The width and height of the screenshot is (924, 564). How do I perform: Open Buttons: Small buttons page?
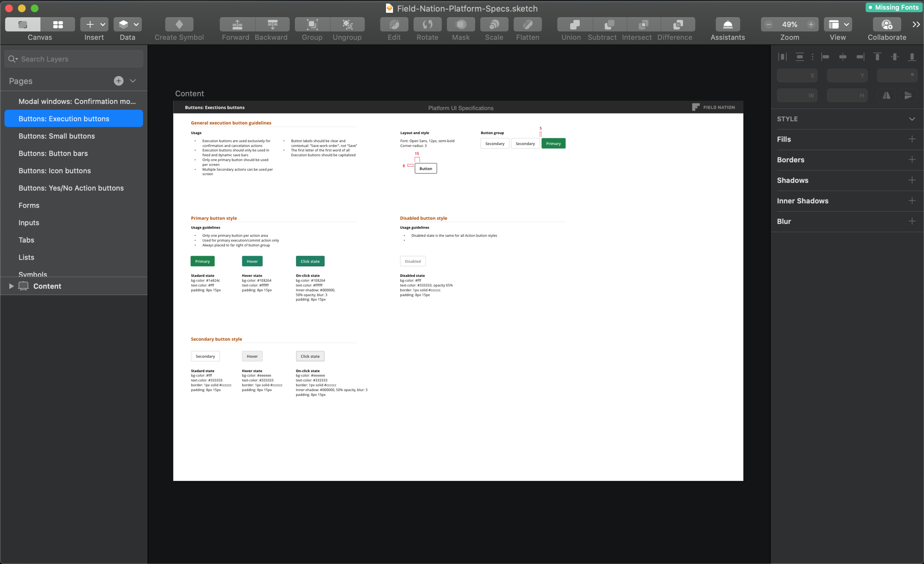pyautogui.click(x=74, y=136)
